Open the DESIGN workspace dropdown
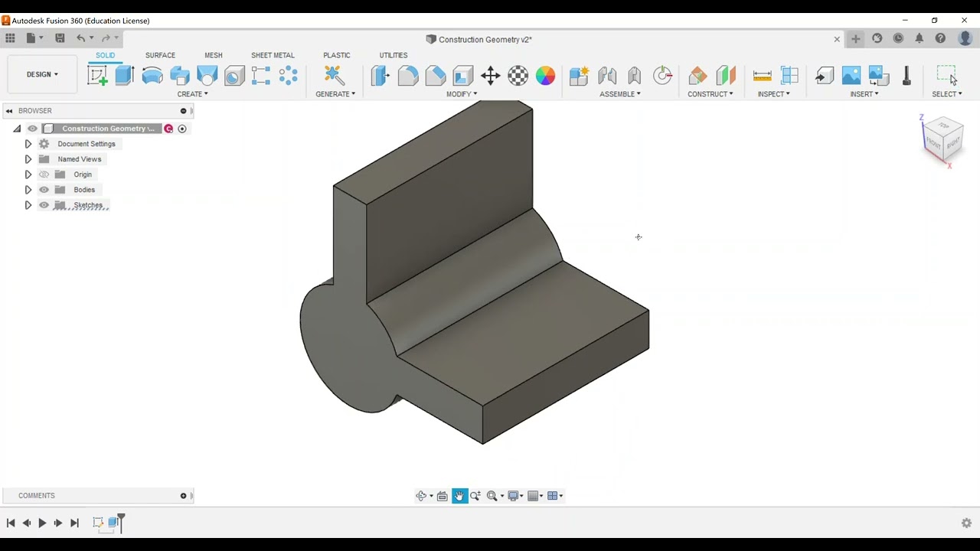 [42, 74]
